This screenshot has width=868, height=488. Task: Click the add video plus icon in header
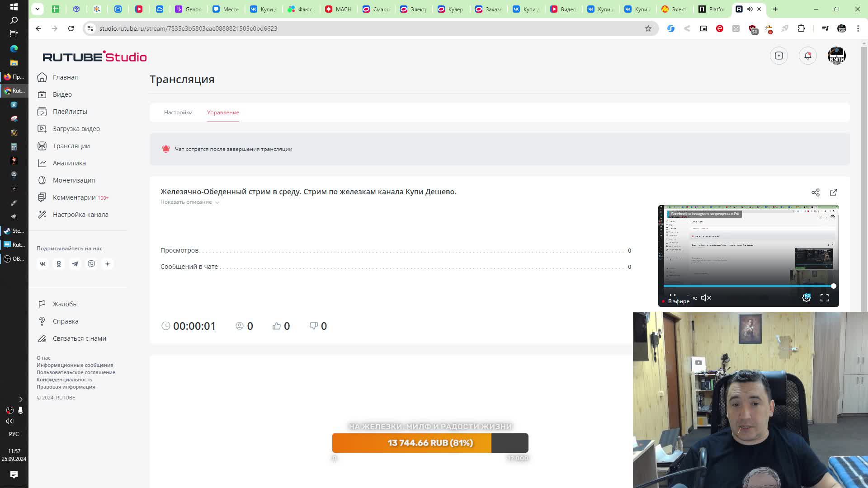click(x=778, y=56)
